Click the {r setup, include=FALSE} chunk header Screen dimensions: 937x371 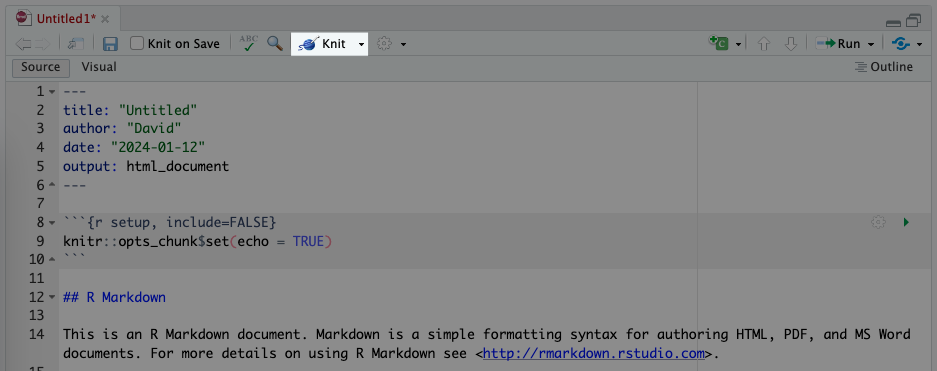[x=170, y=222]
